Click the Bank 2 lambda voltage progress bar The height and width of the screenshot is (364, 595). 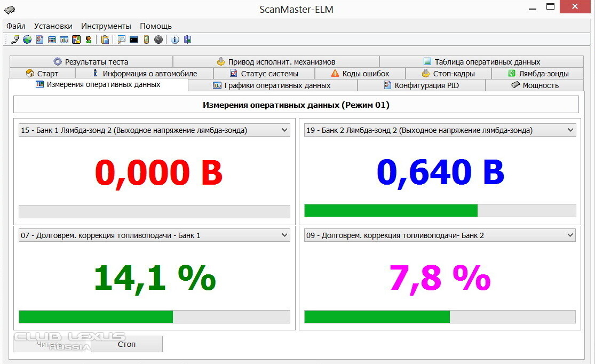[x=440, y=211]
